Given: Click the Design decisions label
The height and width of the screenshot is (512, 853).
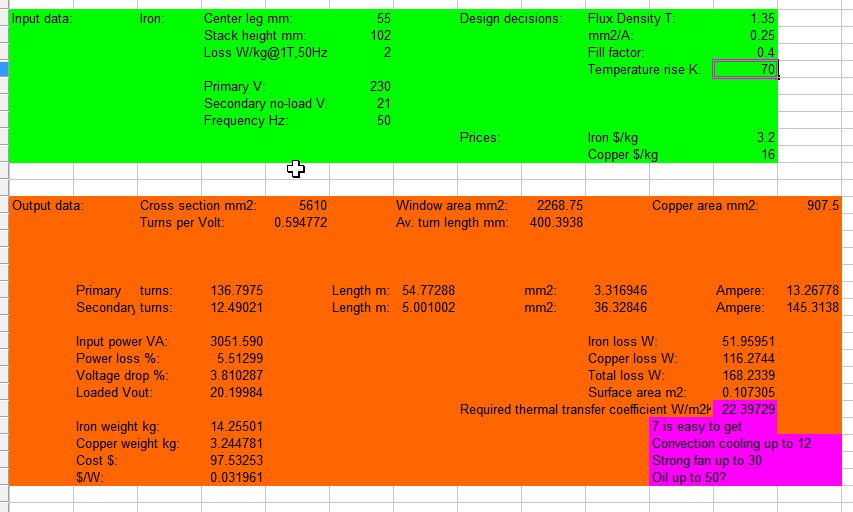Looking at the screenshot, I should [511, 18].
